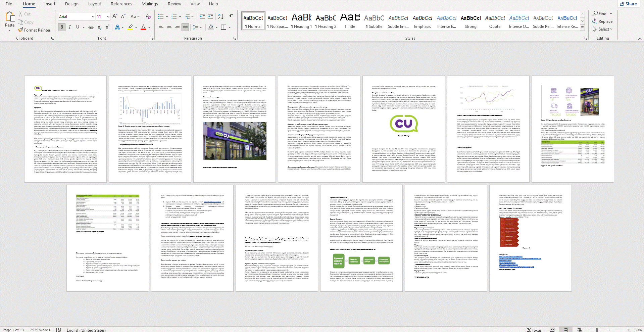This screenshot has height=332, width=644.
Task: Click the Format Painter brush icon
Action: tap(21, 30)
